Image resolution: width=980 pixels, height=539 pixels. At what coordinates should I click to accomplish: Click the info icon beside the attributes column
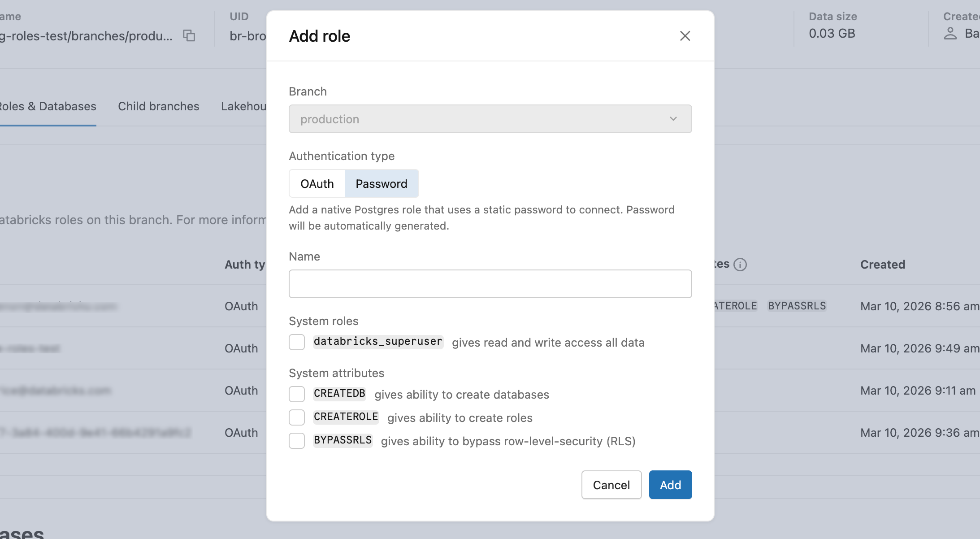[x=739, y=265]
